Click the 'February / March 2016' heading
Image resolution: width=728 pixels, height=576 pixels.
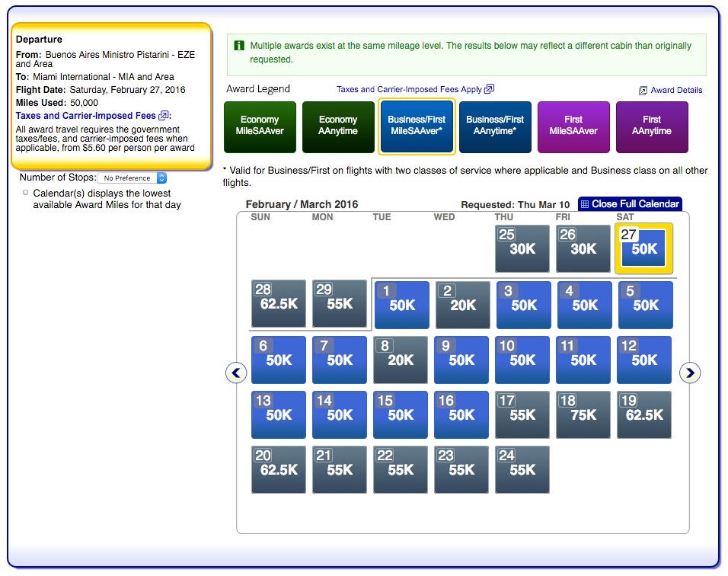click(x=302, y=204)
